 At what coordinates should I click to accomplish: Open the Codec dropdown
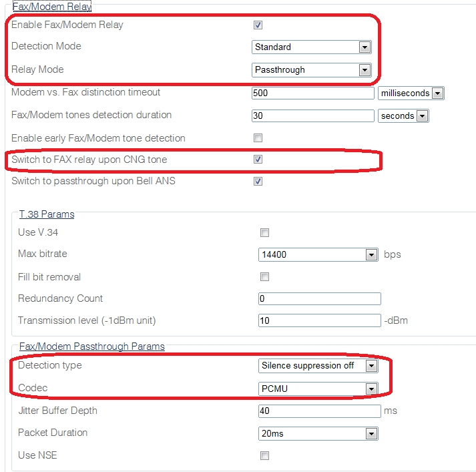click(318, 389)
